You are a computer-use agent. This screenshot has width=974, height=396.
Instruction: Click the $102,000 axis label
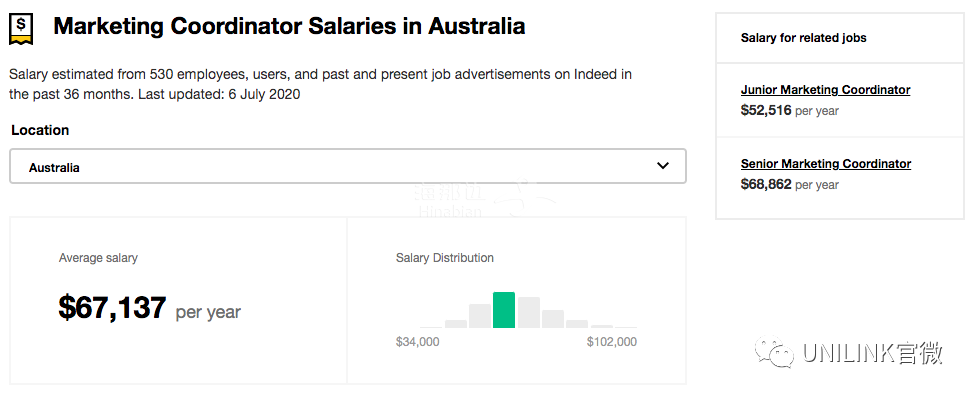(x=612, y=342)
